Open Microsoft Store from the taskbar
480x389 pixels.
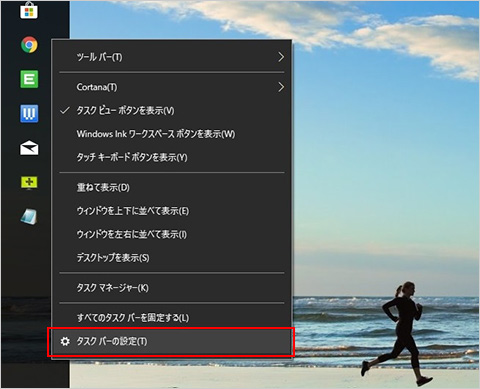[29, 11]
